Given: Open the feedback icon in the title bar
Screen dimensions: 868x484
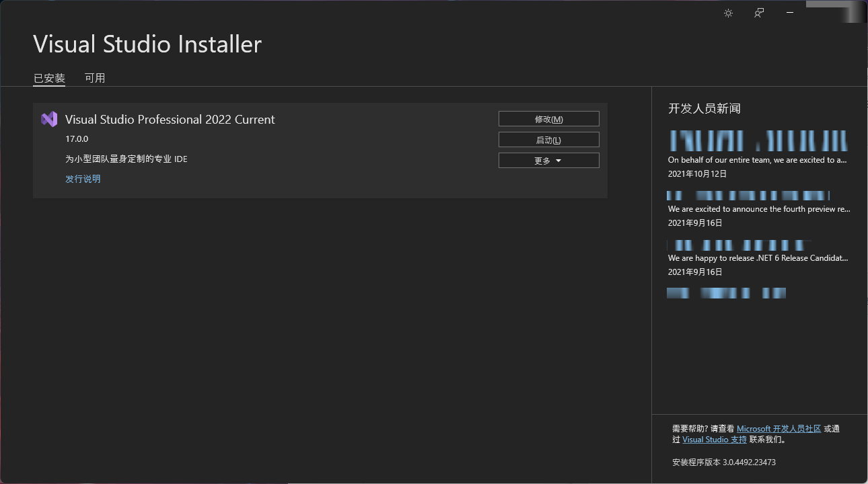Looking at the screenshot, I should pyautogui.click(x=759, y=13).
